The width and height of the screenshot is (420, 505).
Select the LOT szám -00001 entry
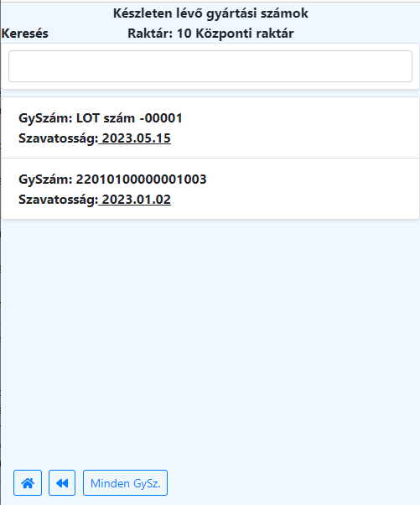210,128
